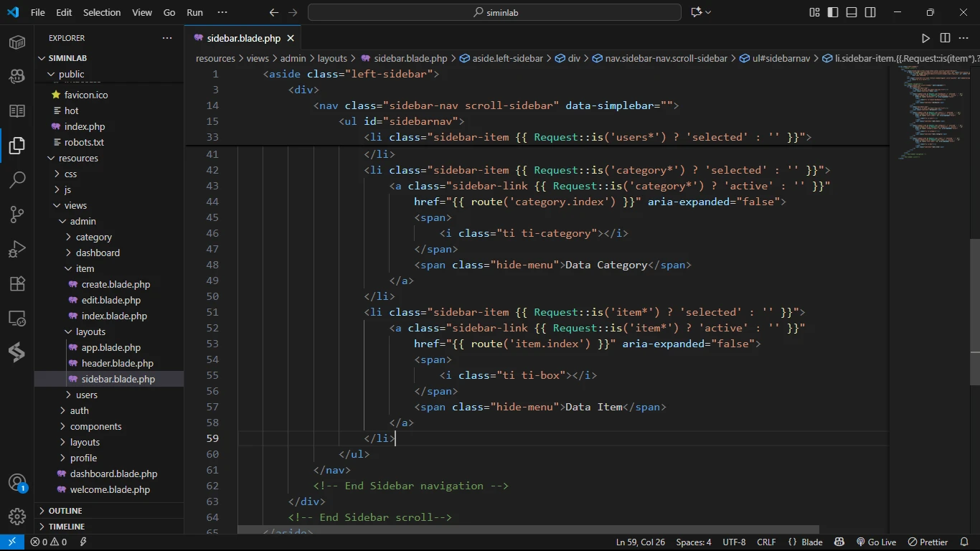This screenshot has height=551, width=980.
Task: Open the Selection menu
Action: (x=102, y=12)
